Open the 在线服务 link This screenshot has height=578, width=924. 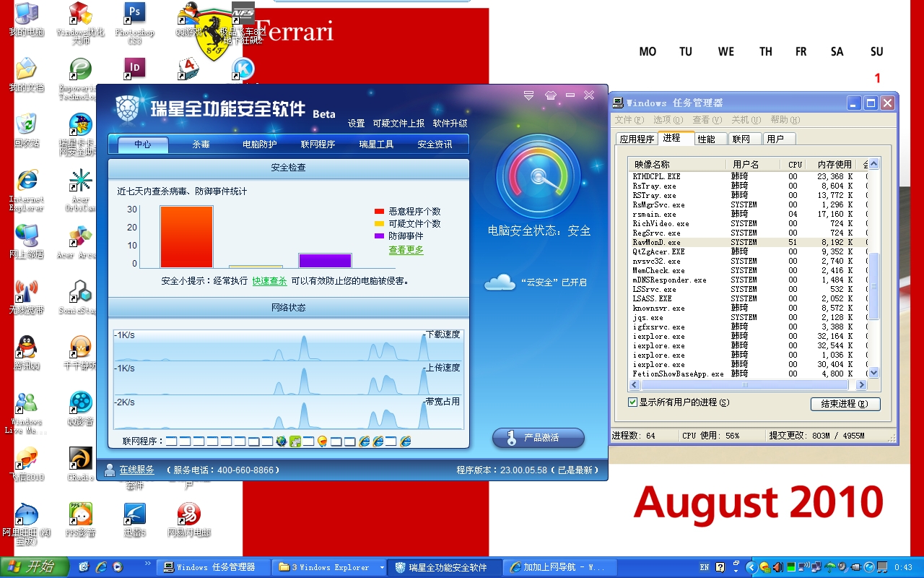[137, 470]
